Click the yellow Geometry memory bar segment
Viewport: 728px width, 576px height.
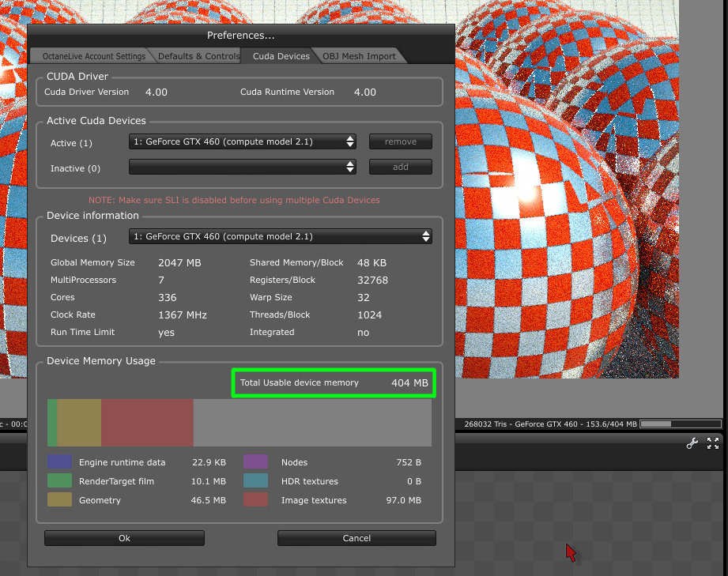79,423
